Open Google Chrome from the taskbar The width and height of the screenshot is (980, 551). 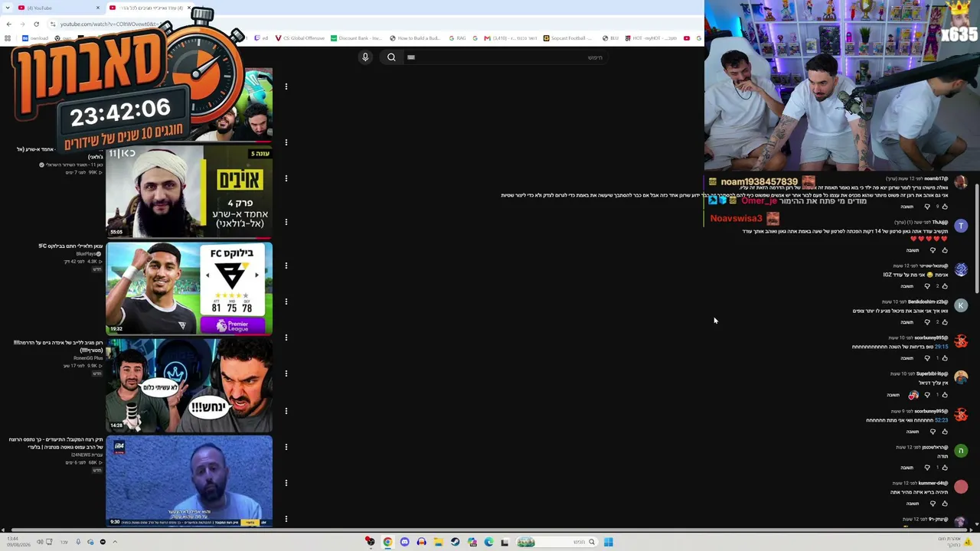387,542
